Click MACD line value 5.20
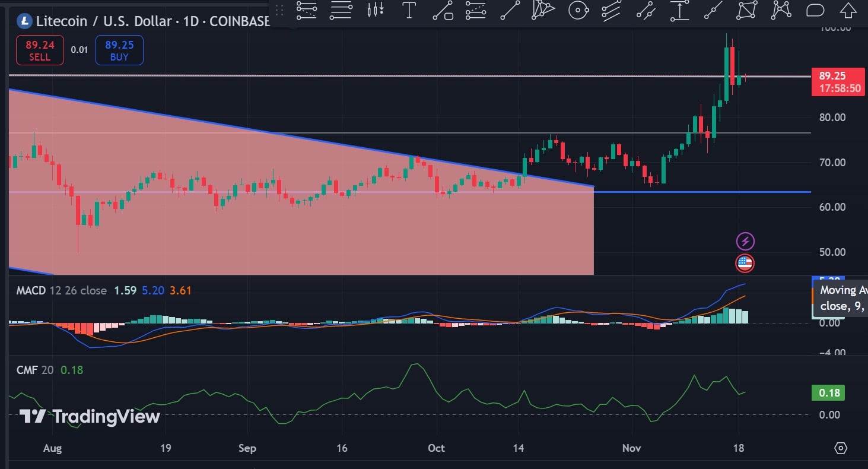Viewport: 868px width, 469px height. [153, 290]
